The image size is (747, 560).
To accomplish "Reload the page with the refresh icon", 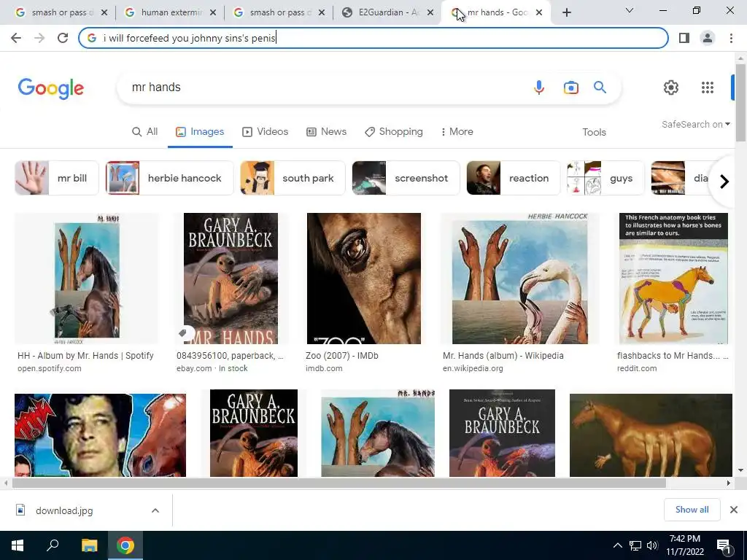I will pos(63,38).
